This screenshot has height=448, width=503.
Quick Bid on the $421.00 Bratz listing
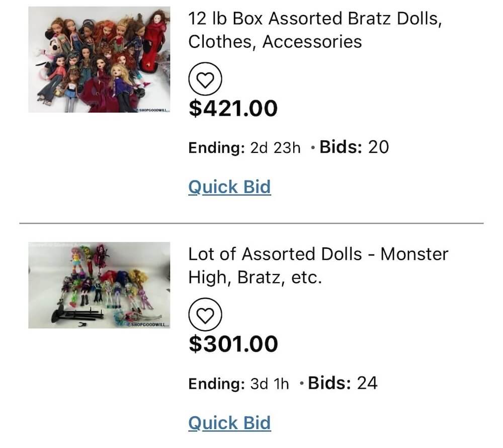coord(229,187)
